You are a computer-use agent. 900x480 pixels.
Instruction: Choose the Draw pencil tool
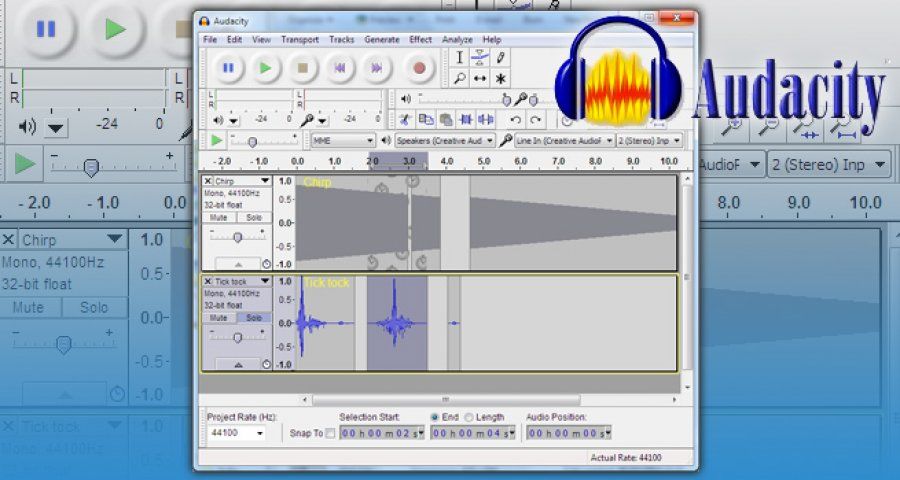(500, 58)
